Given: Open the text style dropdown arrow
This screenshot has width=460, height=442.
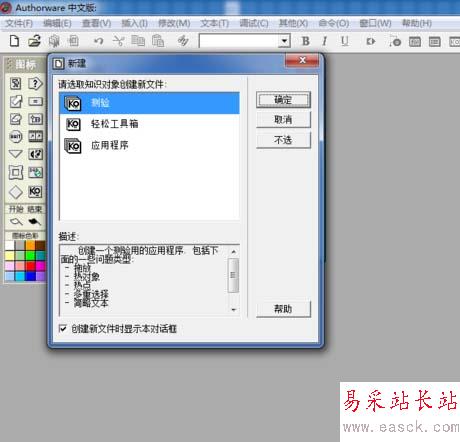Looking at the screenshot, I should [x=284, y=41].
